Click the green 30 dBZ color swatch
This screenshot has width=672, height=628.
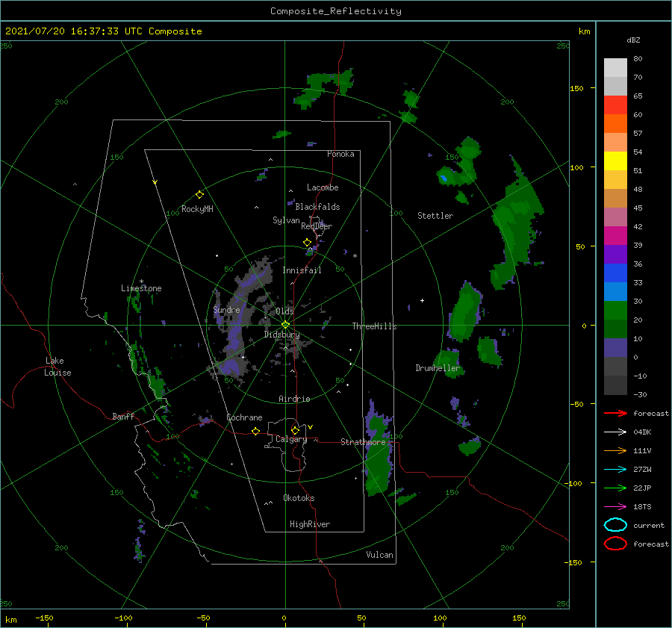click(615, 310)
